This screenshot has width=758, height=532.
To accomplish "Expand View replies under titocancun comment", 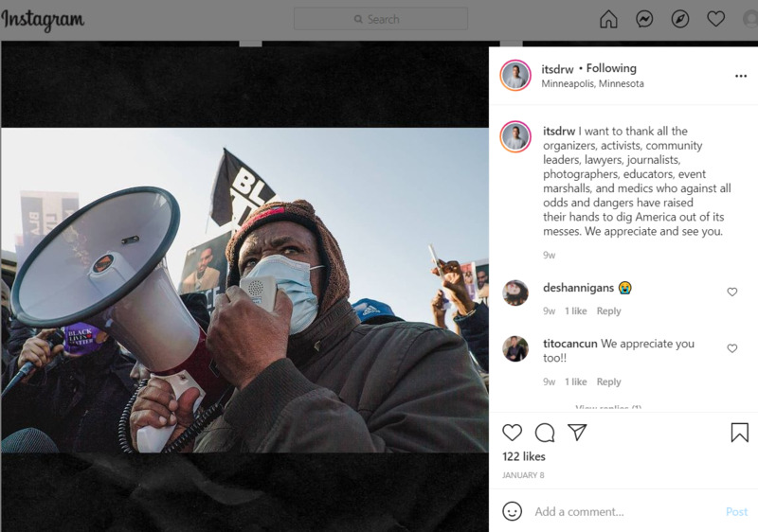I will pos(608,408).
